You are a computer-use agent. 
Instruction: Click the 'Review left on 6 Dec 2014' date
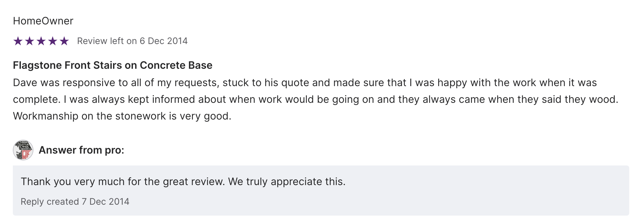pos(132,41)
